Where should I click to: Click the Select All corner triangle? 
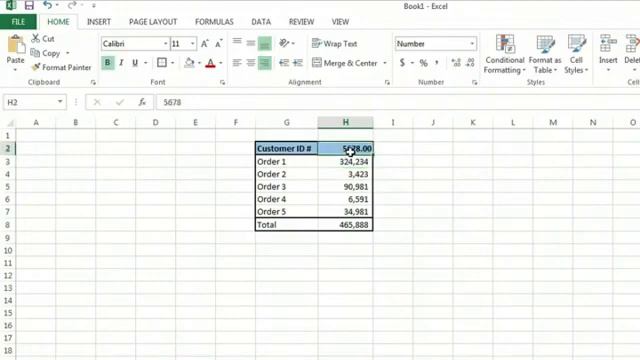click(x=10, y=122)
